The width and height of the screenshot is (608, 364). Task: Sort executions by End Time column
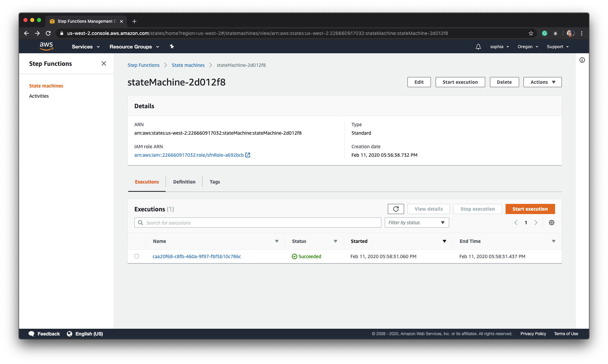[553, 241]
